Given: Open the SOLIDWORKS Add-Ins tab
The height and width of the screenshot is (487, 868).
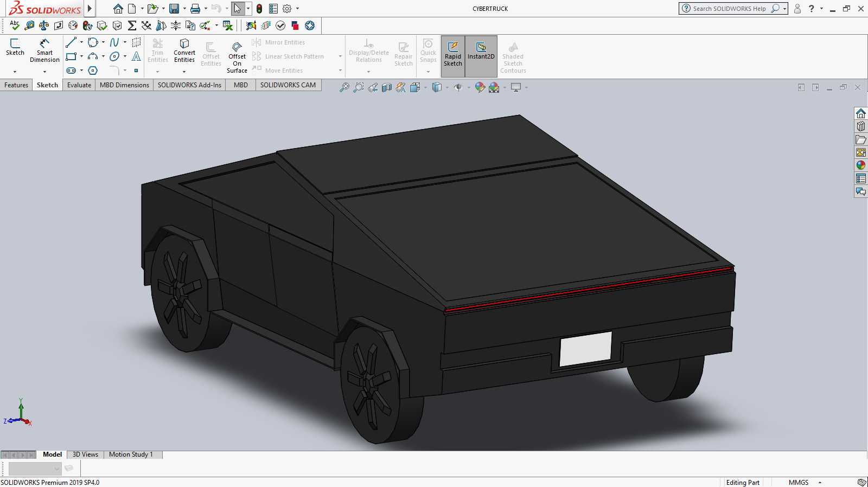Looking at the screenshot, I should pos(189,85).
